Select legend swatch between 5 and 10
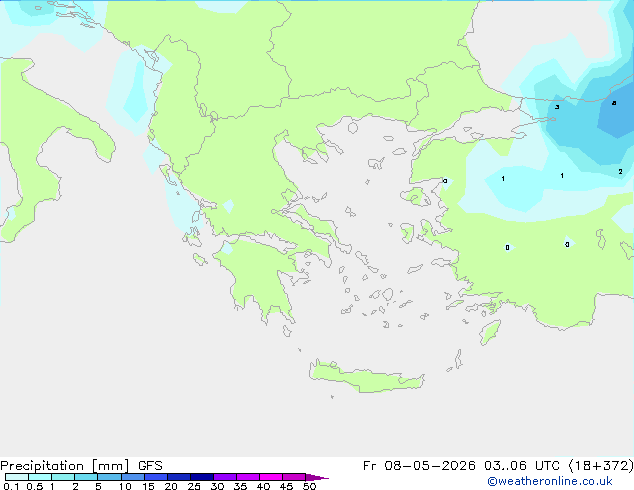 [x=109, y=477]
